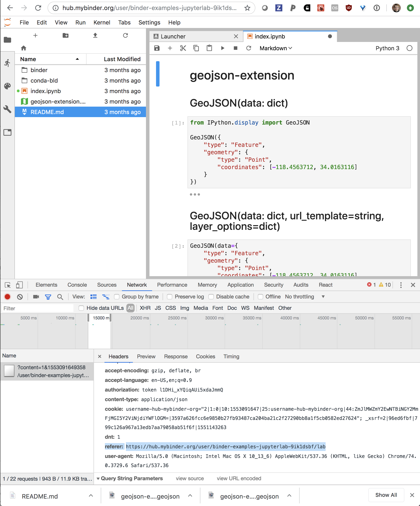Save the notebook with the disk icon
This screenshot has height=506, width=420.
(157, 48)
